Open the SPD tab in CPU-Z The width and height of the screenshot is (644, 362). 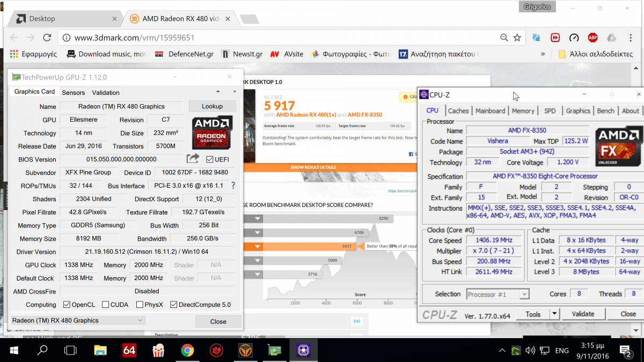(x=550, y=110)
